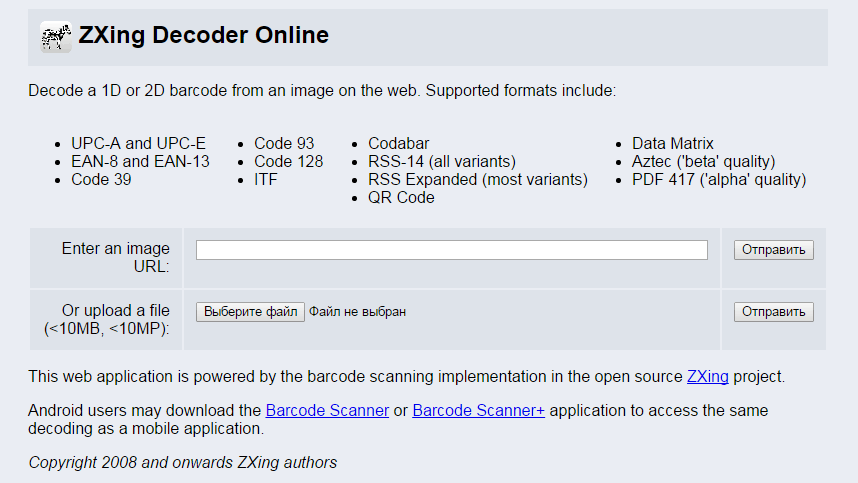858x483 pixels.
Task: Select the Codabar list item
Action: [x=398, y=143]
